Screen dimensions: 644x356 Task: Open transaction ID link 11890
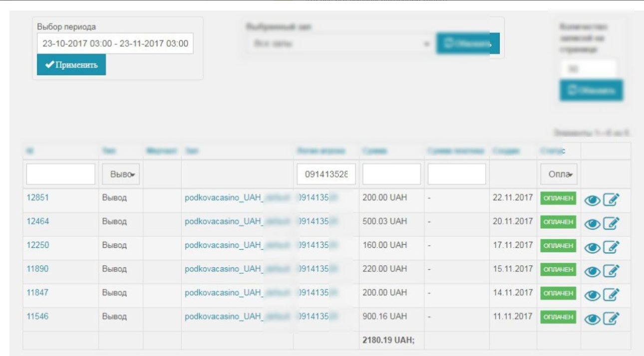38,269
